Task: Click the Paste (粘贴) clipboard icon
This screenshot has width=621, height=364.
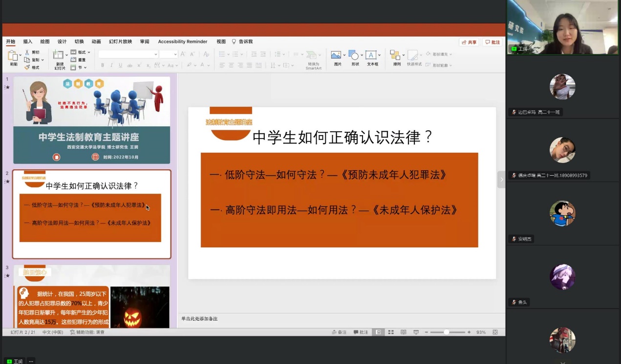Action: click(x=13, y=56)
